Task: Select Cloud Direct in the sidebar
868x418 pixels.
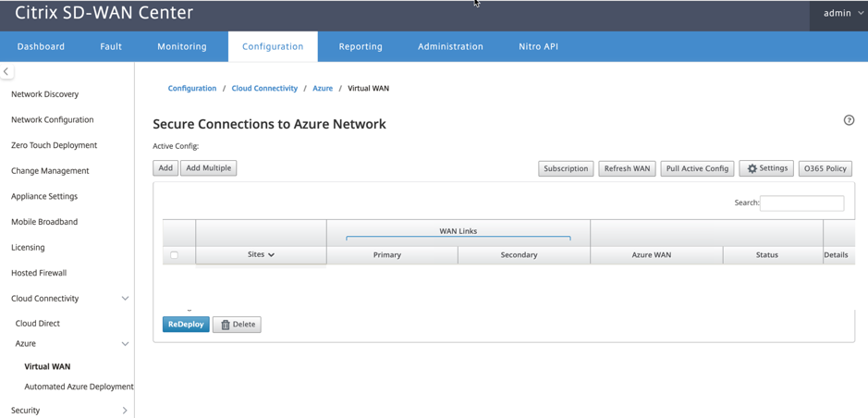Action: (38, 324)
